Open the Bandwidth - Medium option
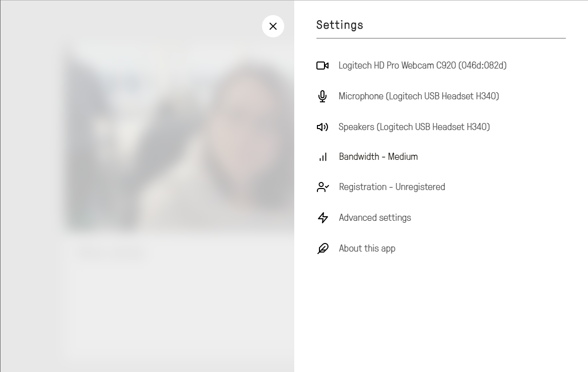The image size is (588, 372). [x=378, y=157]
